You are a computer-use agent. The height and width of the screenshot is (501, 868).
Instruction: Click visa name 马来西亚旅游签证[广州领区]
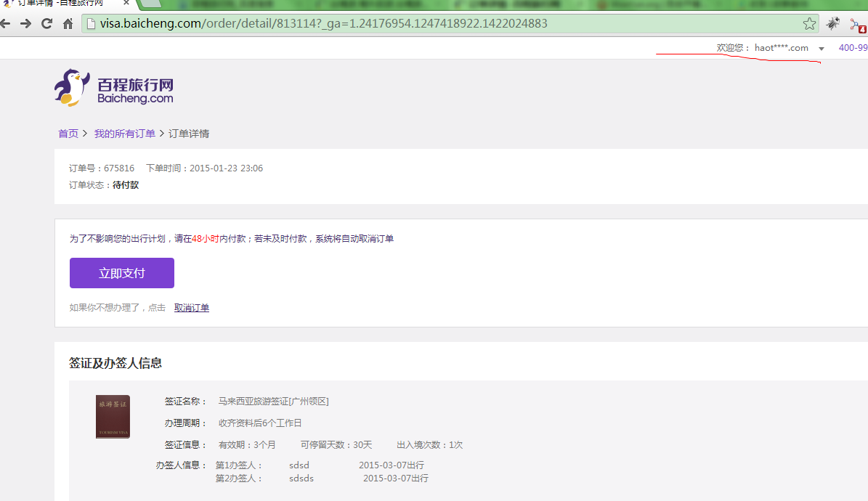click(273, 402)
